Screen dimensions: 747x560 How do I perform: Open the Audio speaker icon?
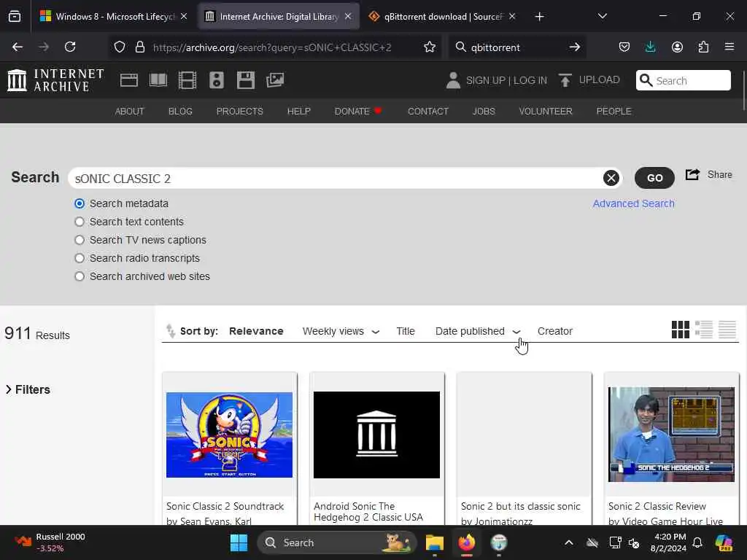pyautogui.click(x=216, y=80)
